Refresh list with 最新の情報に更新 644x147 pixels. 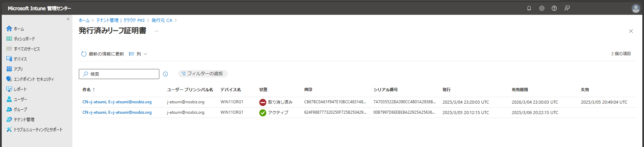(103, 54)
